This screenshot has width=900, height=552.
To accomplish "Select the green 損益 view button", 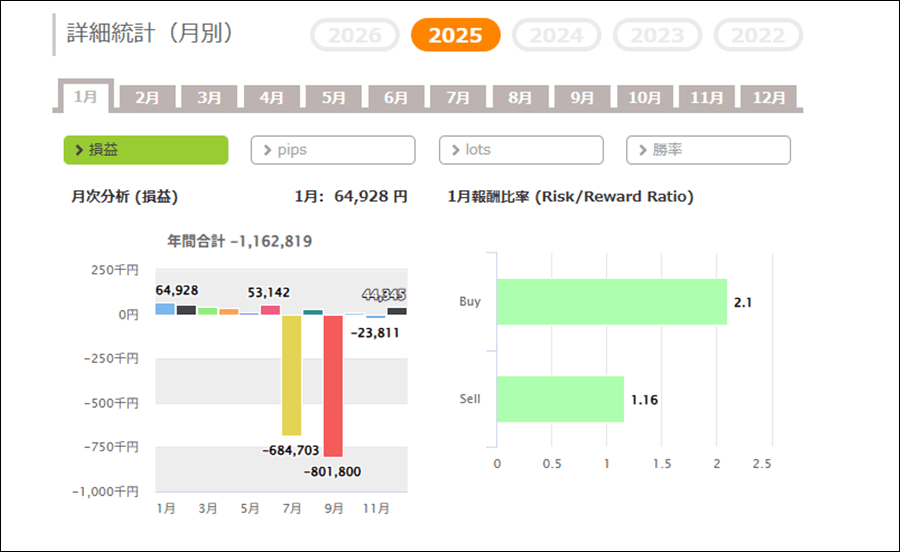I will pyautogui.click(x=146, y=150).
